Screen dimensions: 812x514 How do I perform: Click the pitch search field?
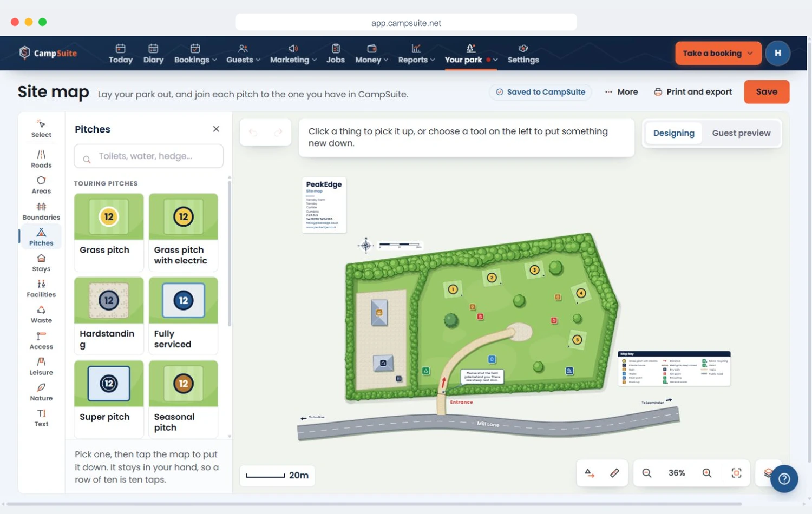pyautogui.click(x=149, y=156)
